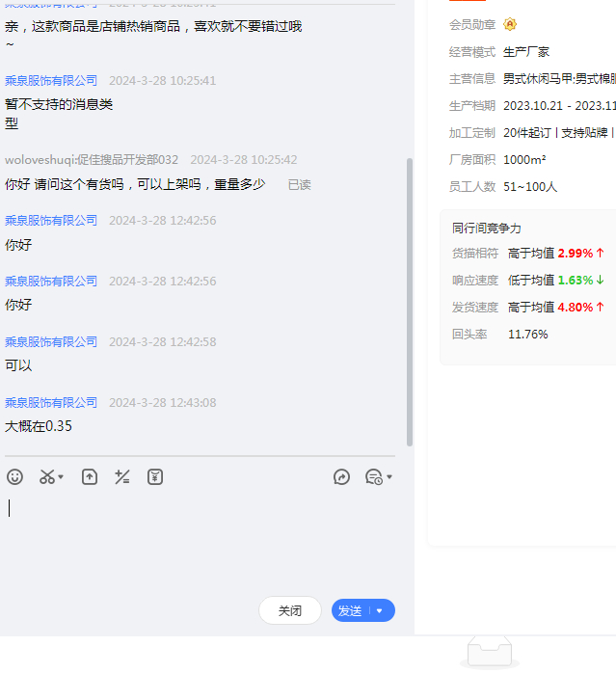Expand the screenshot tool dropdown arrow

(61, 477)
